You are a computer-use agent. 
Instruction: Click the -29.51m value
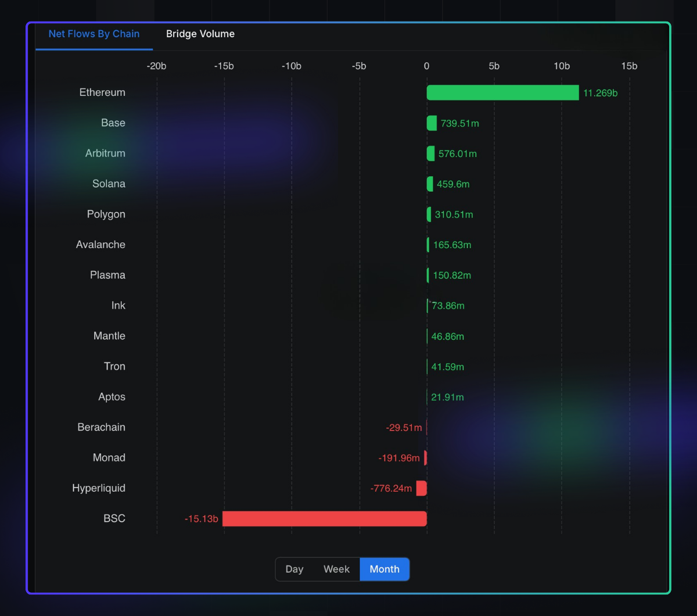[404, 428]
